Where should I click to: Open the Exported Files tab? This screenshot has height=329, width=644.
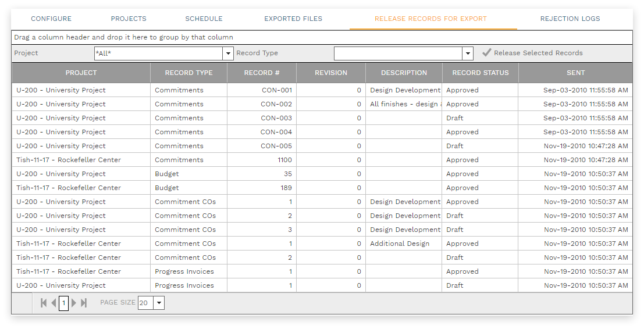point(293,19)
